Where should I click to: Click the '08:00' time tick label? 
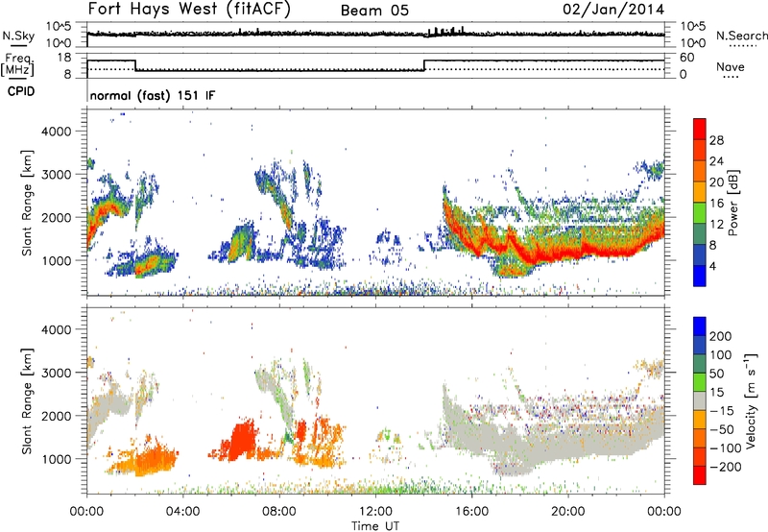click(x=278, y=512)
